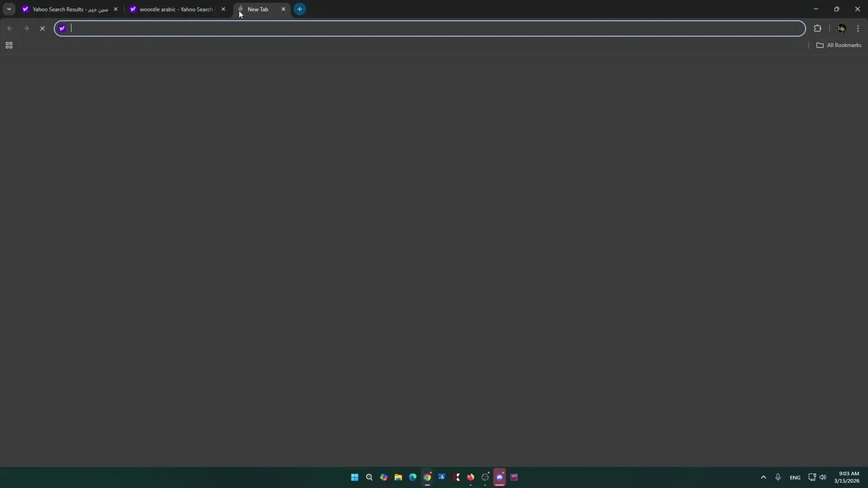Launch Firefox from the taskbar

coord(471,477)
